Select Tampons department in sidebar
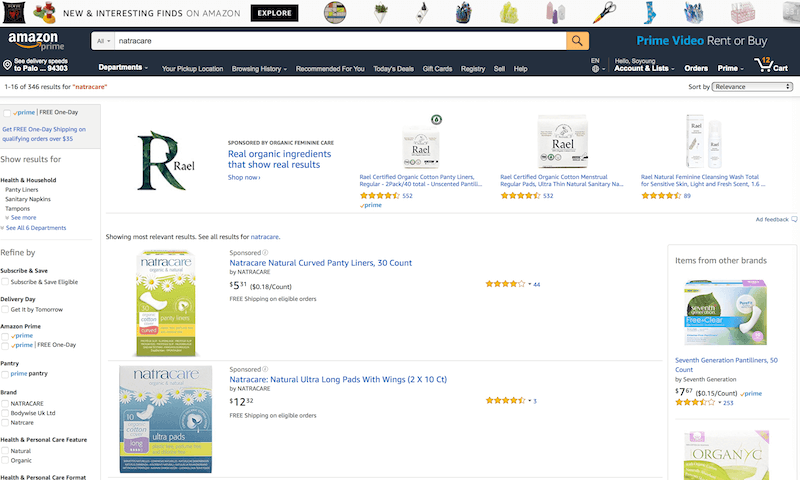Screen dimensions: 800x480 point(17,209)
